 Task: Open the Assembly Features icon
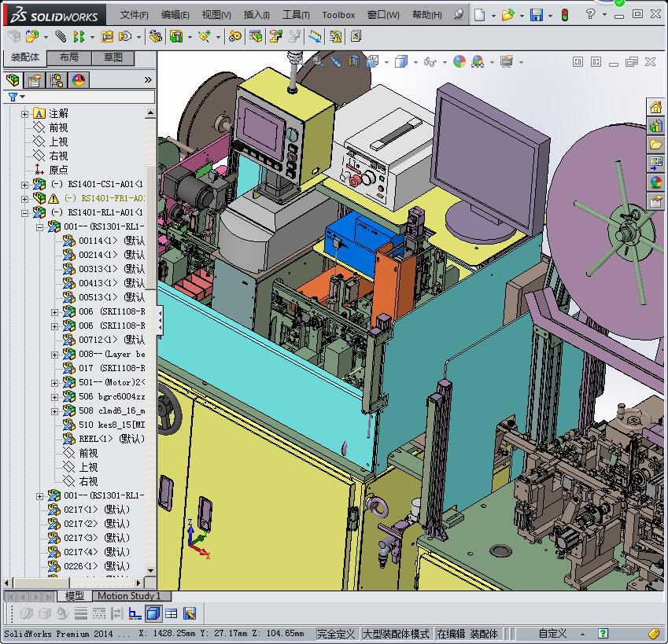176,37
